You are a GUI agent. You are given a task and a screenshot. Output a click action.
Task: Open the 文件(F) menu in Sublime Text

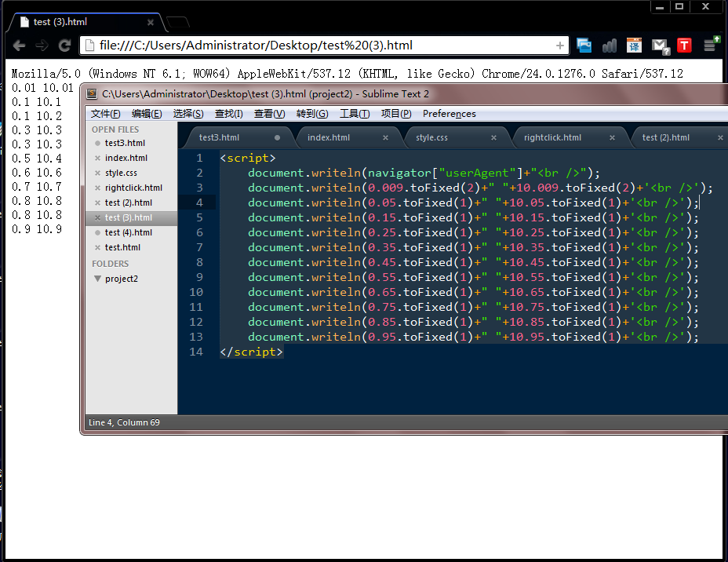point(105,114)
